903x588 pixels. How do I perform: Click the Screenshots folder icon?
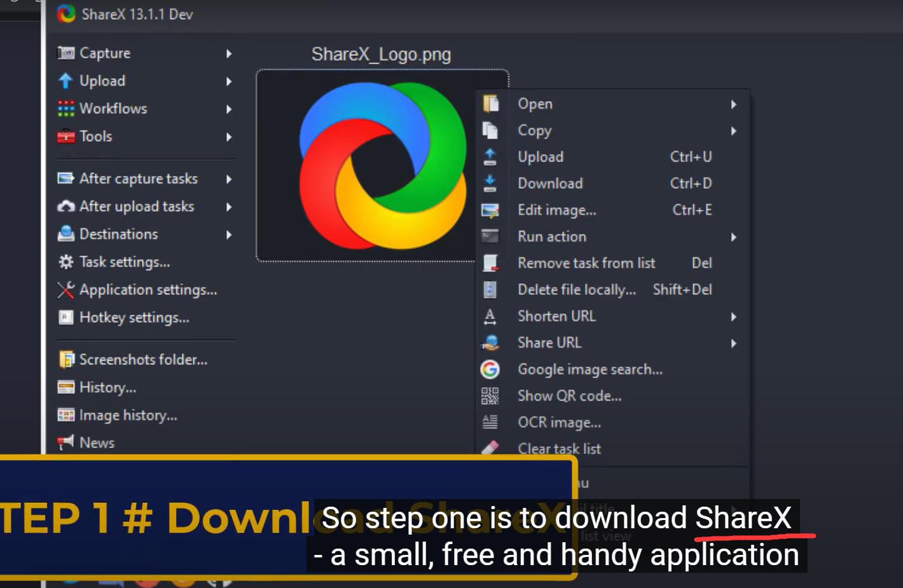(x=66, y=360)
